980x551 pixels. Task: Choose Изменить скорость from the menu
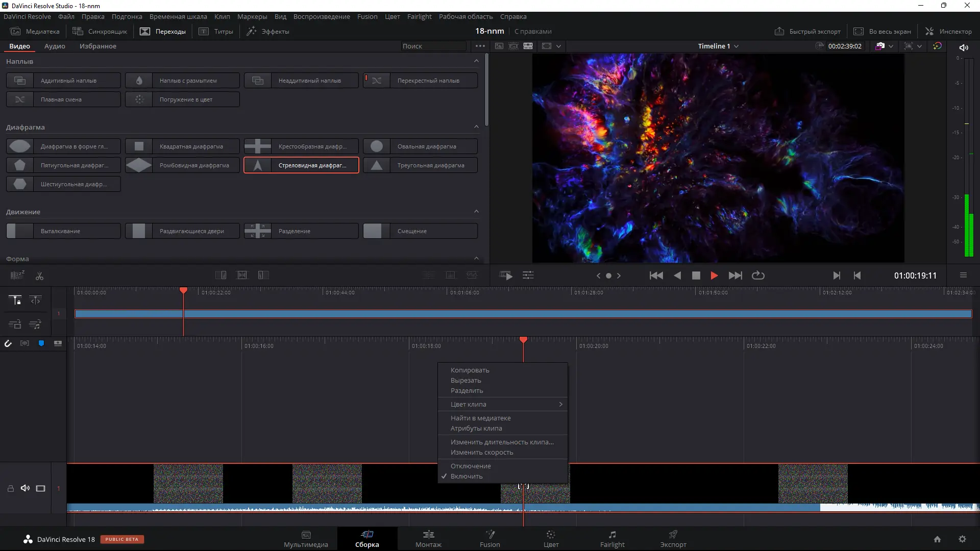480,453
